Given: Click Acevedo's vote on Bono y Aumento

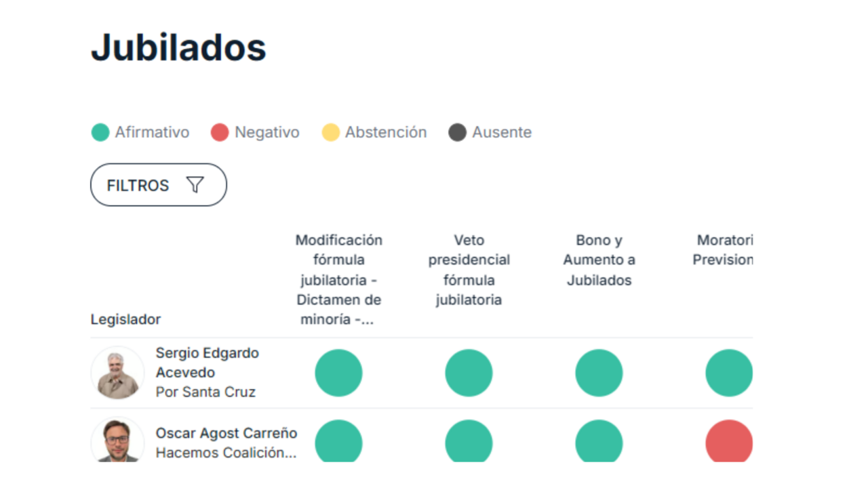Looking at the screenshot, I should [599, 373].
